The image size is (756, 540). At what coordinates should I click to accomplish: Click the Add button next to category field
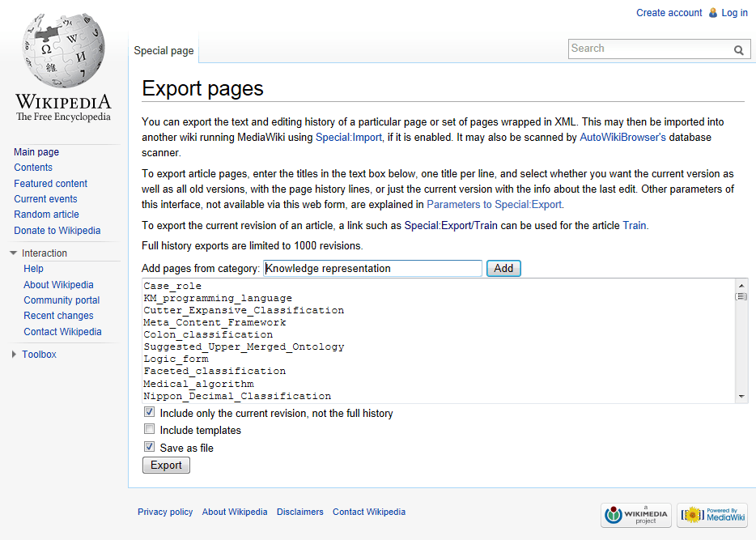pyautogui.click(x=503, y=267)
